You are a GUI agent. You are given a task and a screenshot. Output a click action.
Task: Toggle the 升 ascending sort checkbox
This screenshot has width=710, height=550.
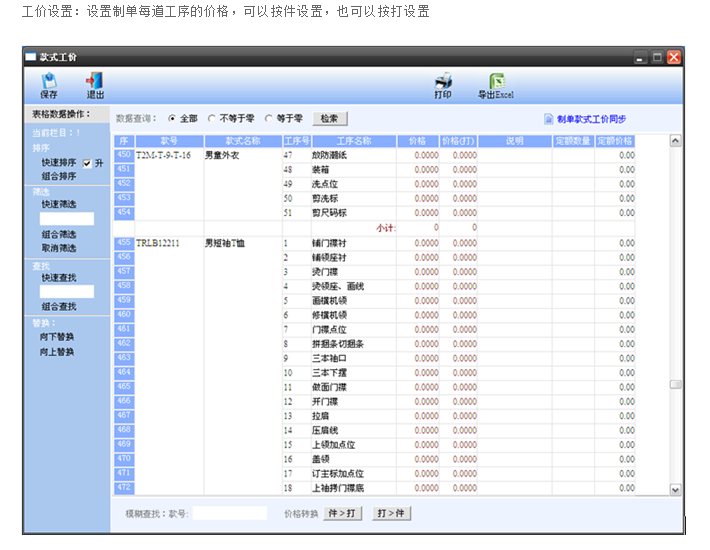click(x=87, y=162)
